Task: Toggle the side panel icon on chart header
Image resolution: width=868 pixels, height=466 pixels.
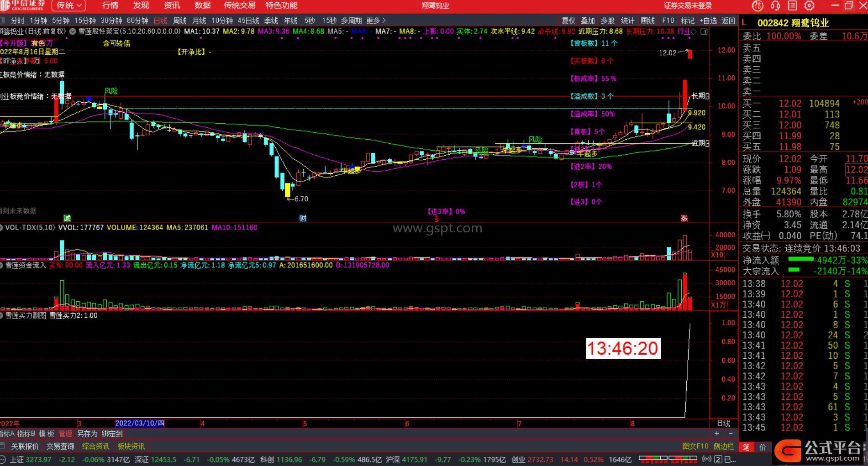Action: (x=704, y=31)
